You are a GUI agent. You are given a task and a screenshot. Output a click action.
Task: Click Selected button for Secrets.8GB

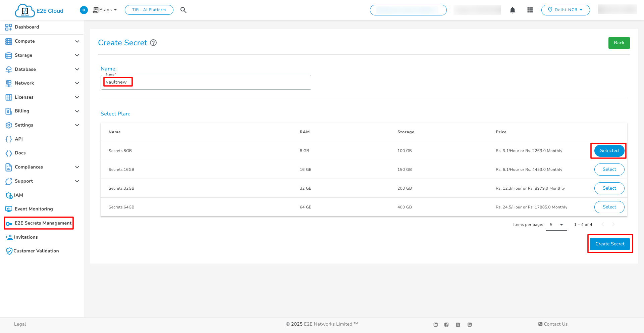tap(609, 151)
